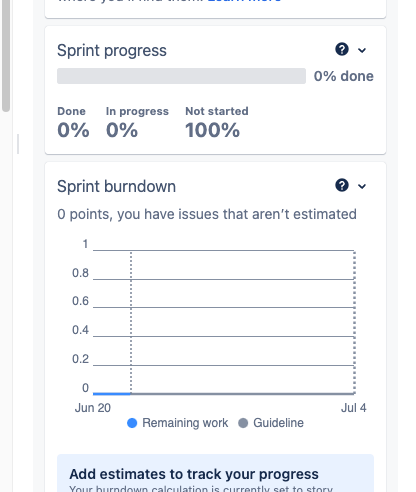416x492 pixels.
Task: Click Add estimates to track your progress
Action: tap(194, 474)
